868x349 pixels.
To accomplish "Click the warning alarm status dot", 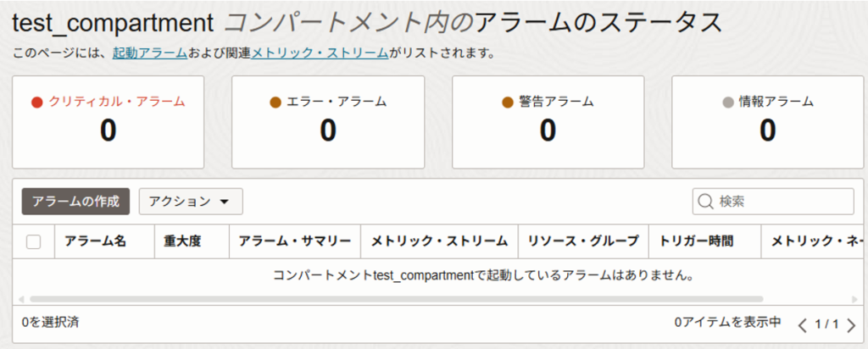I will pos(507,102).
